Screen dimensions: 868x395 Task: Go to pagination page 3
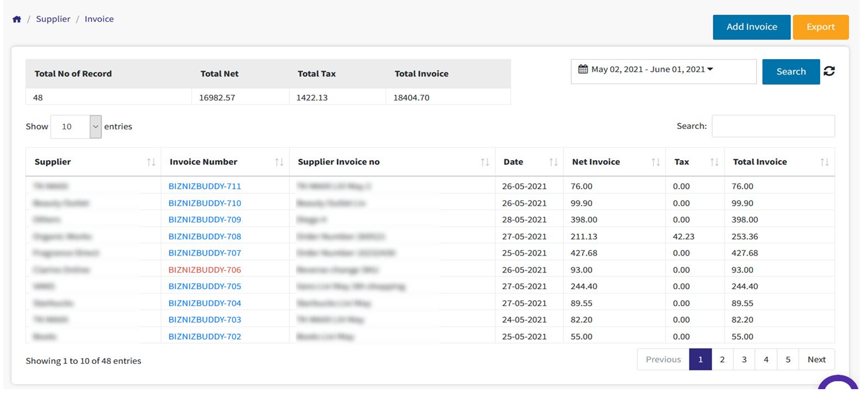click(x=744, y=359)
